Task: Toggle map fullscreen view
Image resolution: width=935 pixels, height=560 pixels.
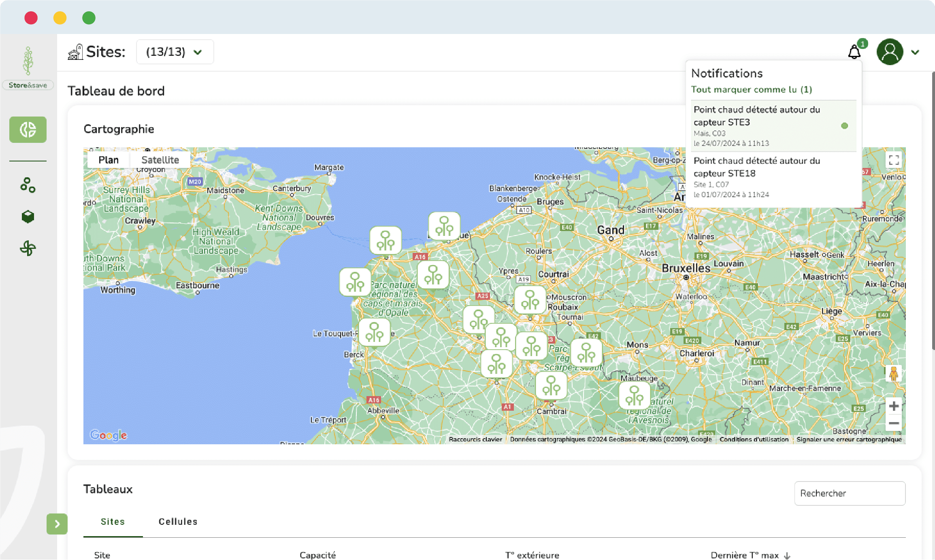Action: click(x=894, y=160)
